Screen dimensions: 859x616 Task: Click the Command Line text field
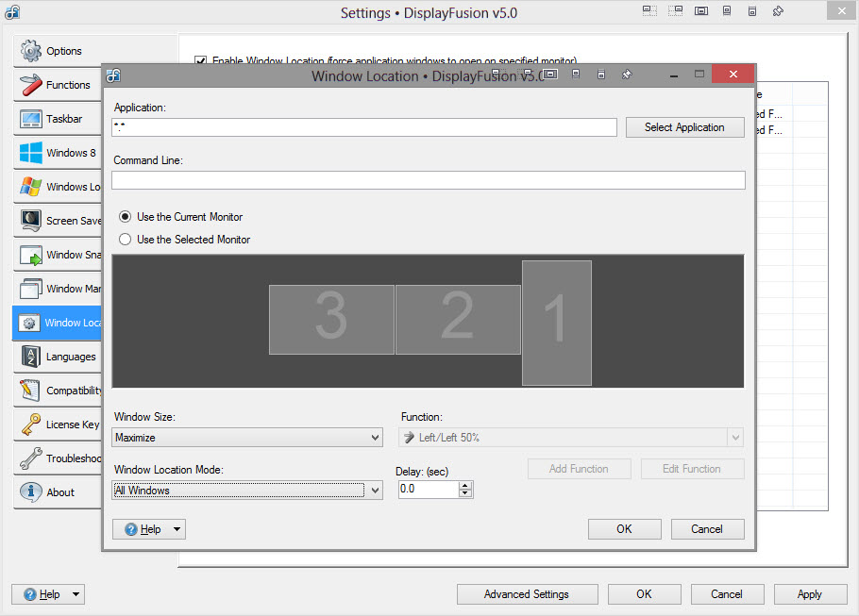(429, 180)
